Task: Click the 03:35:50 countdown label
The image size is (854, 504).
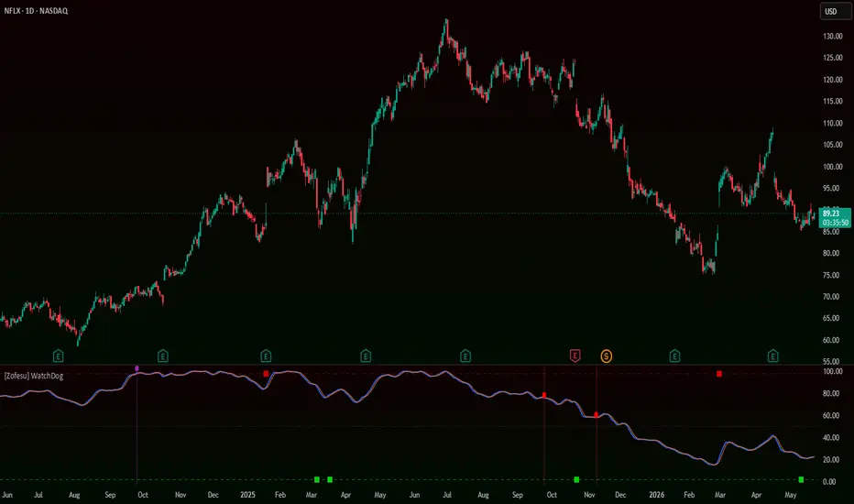Action: click(x=835, y=223)
